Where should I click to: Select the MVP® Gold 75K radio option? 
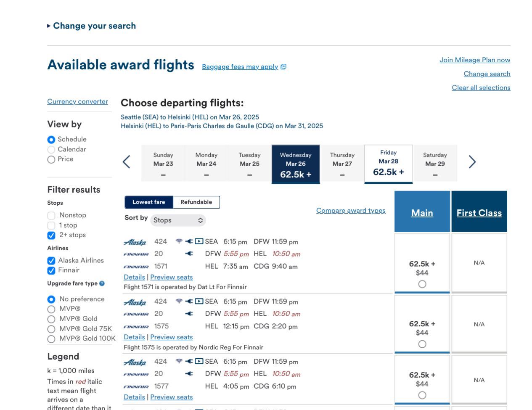tap(51, 329)
